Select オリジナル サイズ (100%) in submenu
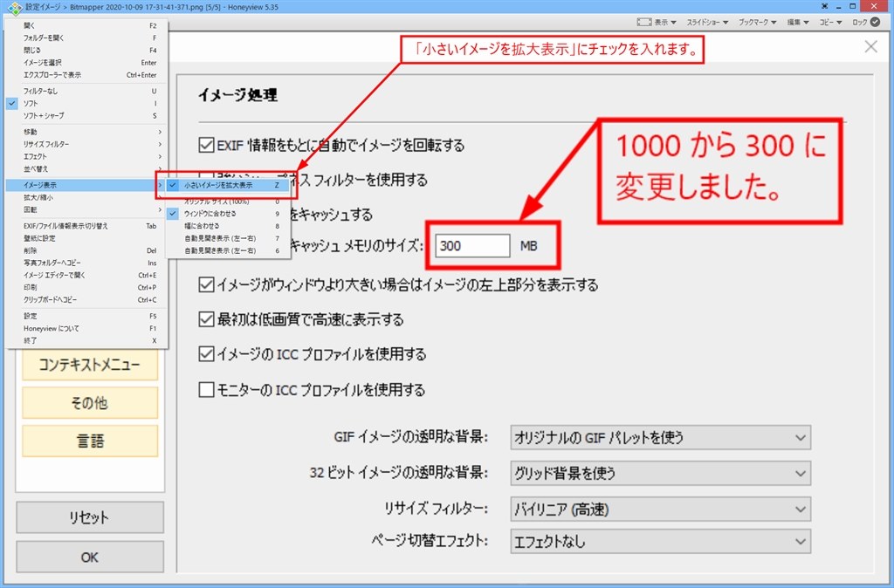Screen dimensions: 894x588 click(228, 202)
